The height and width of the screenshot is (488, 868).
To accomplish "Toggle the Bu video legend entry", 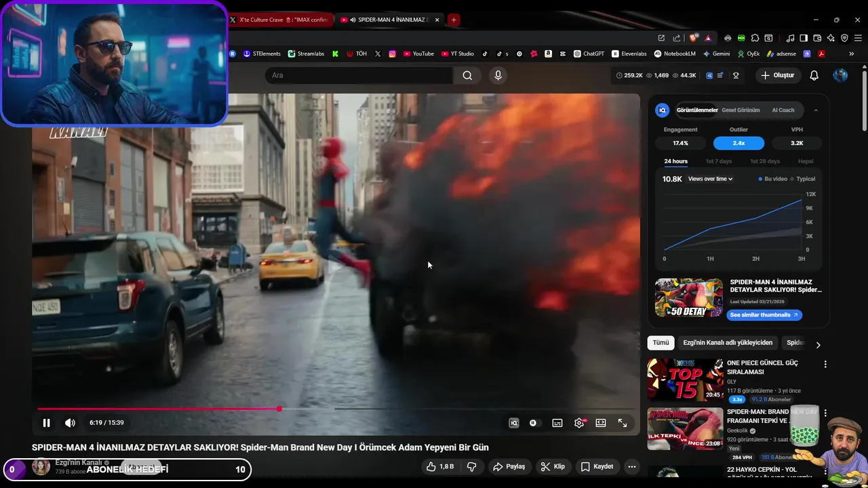I will pyautogui.click(x=773, y=179).
